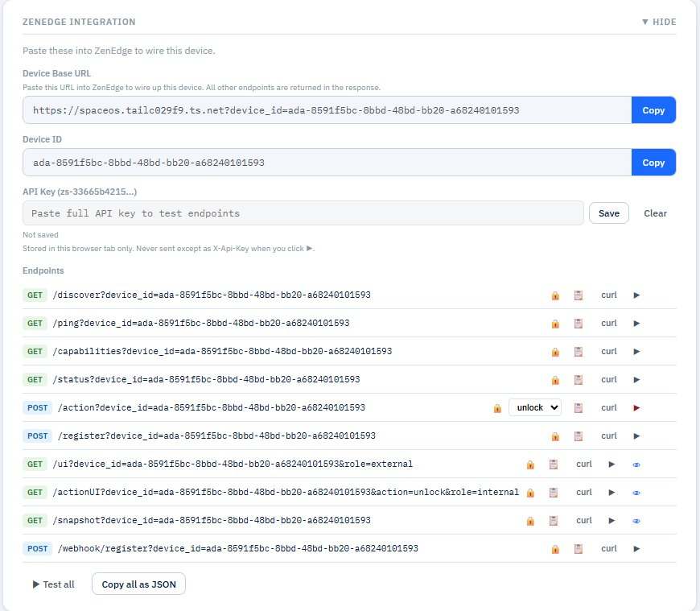Run the /snapshot endpoint test
The height and width of the screenshot is (611, 700).
611,521
